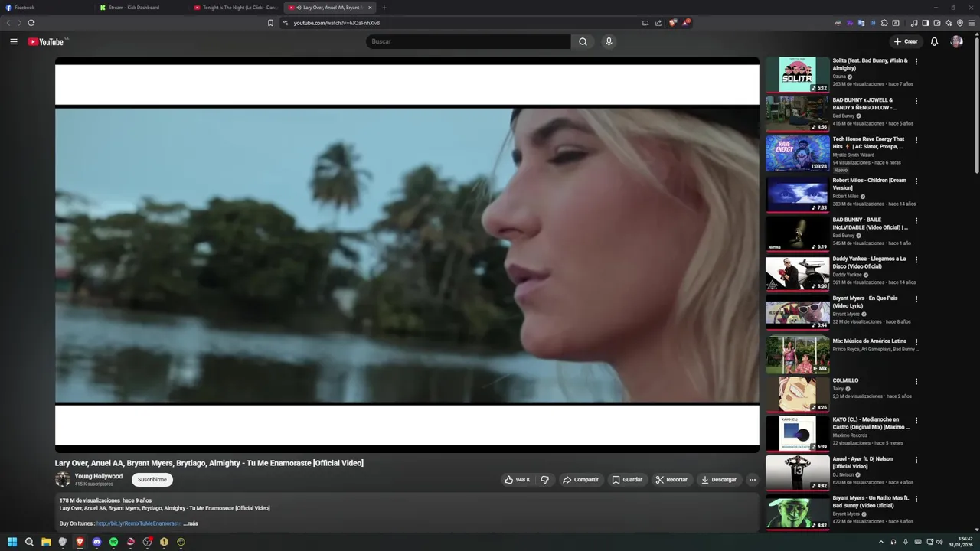Screen dimensions: 980x551
Task: Dislike the video with thumbs down
Action: click(545, 480)
